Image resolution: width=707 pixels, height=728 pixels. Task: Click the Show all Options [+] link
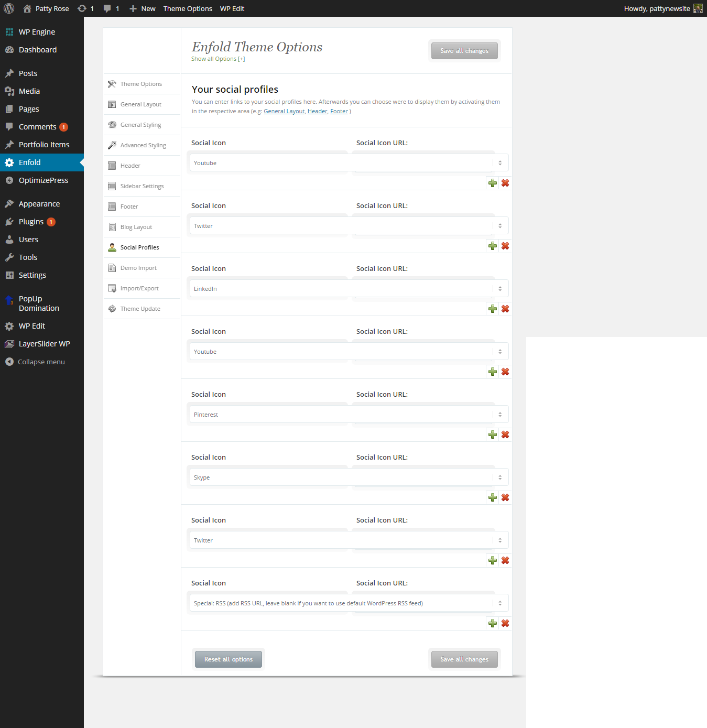click(218, 59)
